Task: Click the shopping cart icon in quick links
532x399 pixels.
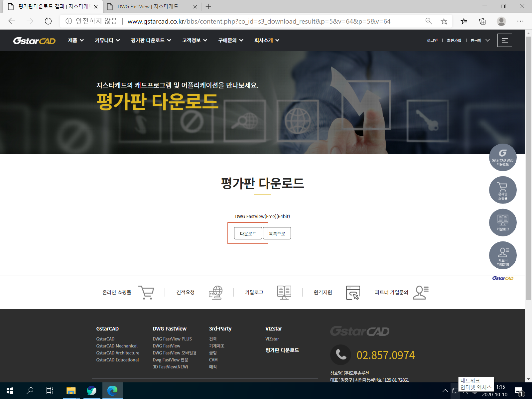Action: click(146, 293)
